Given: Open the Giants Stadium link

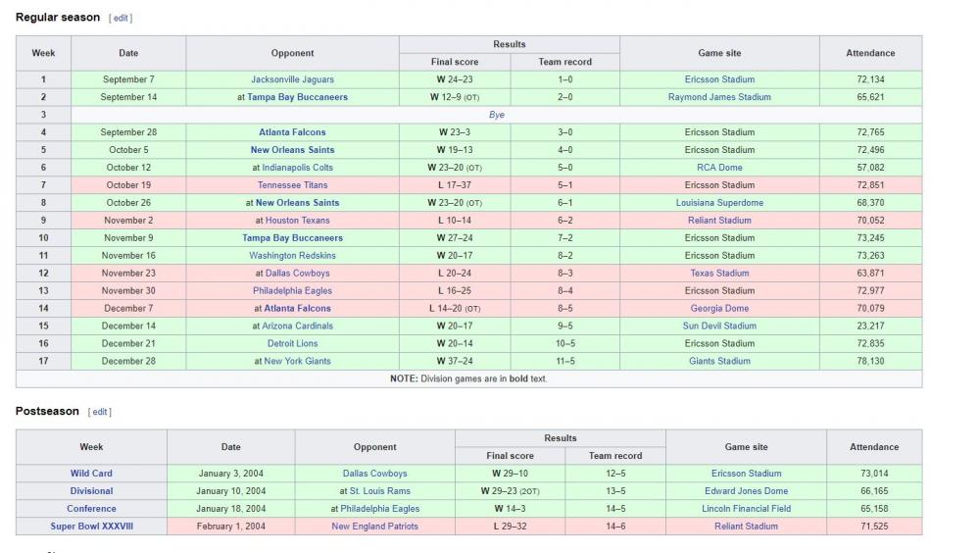Looking at the screenshot, I should coord(719,362).
